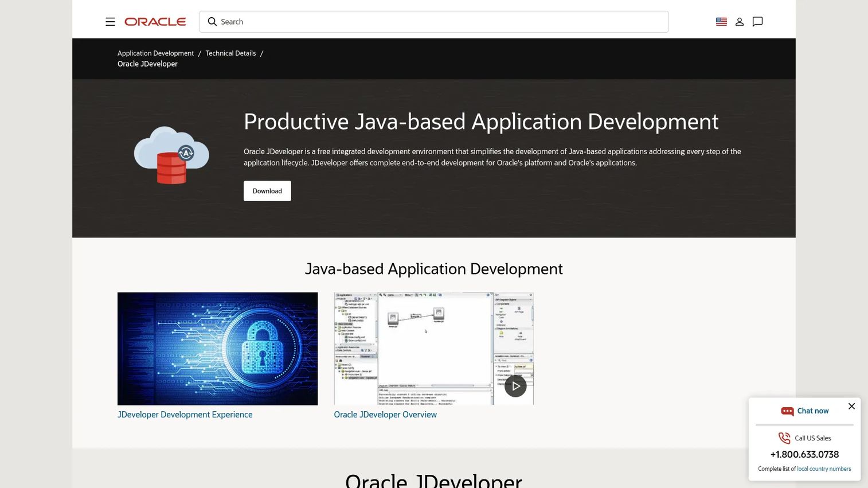This screenshot has width=868, height=488.
Task: Go to Application Development breadcrumb
Action: click(155, 53)
